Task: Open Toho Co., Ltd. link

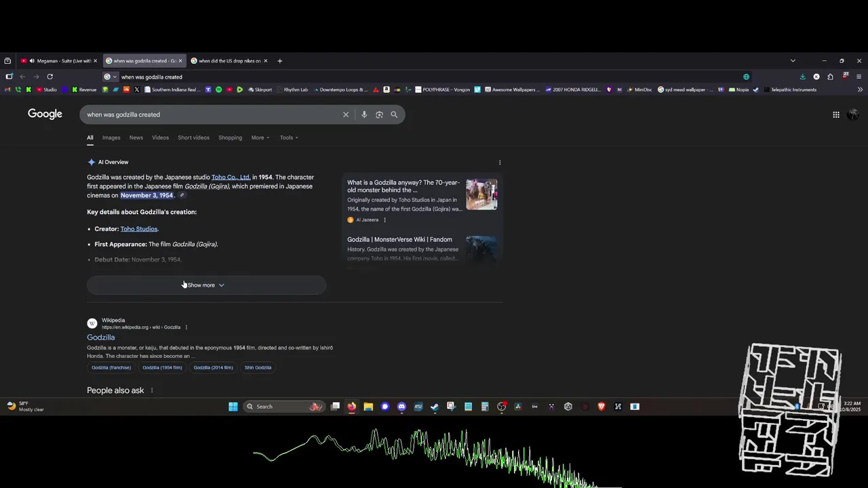Action: (231, 178)
